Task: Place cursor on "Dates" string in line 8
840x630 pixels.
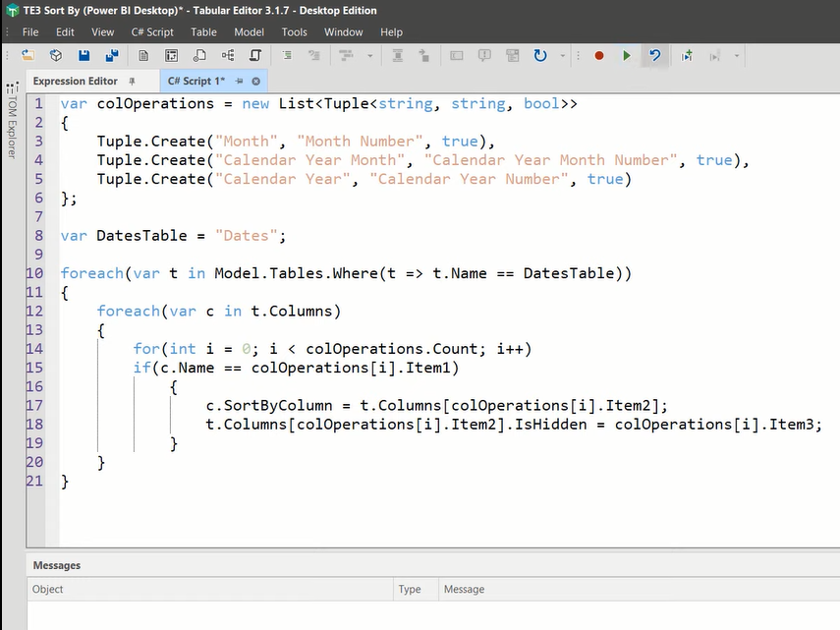Action: [246, 236]
